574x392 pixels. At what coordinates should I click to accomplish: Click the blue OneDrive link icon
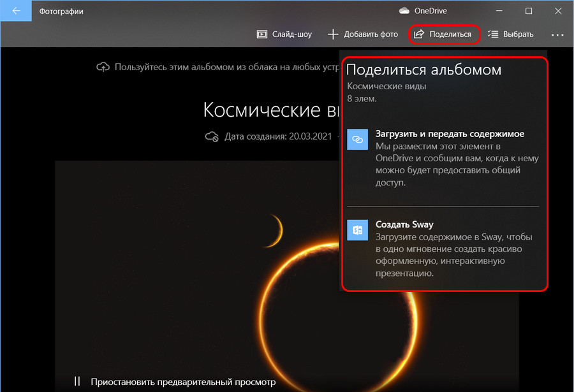point(357,140)
